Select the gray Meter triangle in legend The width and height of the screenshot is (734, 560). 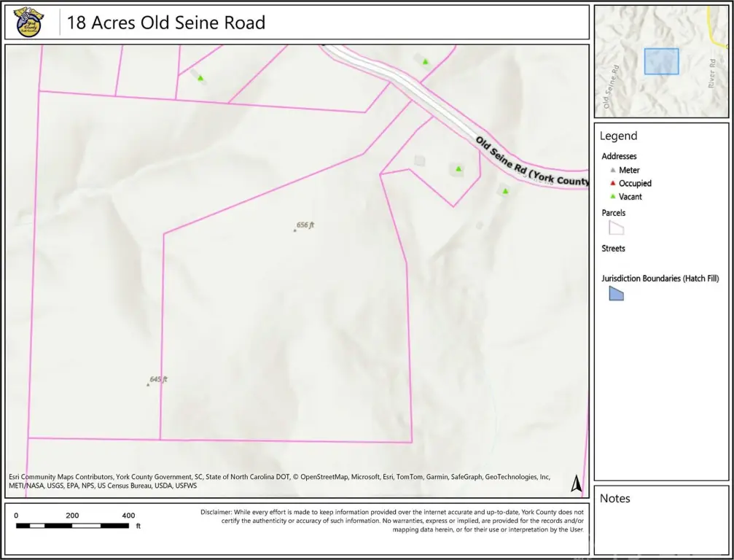click(x=613, y=171)
